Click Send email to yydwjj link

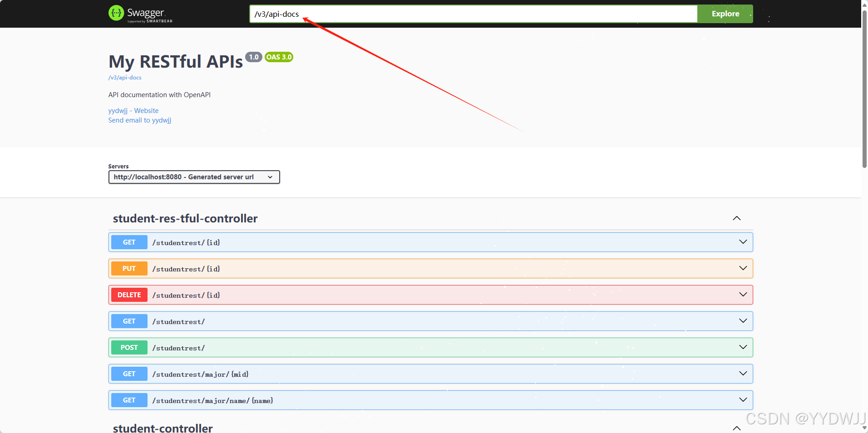point(140,120)
